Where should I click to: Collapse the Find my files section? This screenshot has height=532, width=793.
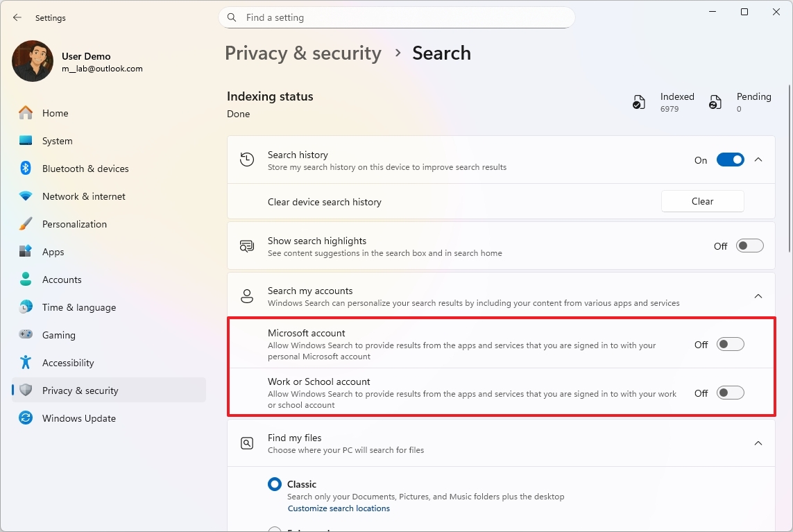(x=758, y=443)
